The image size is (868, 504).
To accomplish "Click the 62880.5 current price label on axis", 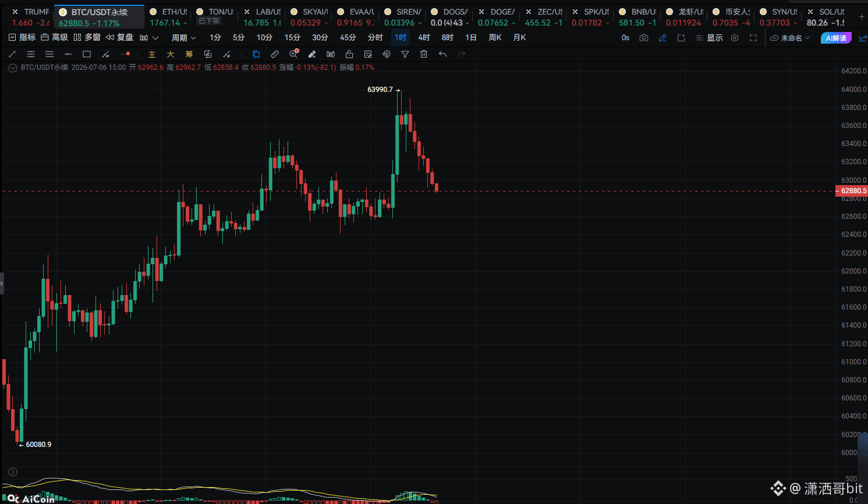I will point(852,191).
